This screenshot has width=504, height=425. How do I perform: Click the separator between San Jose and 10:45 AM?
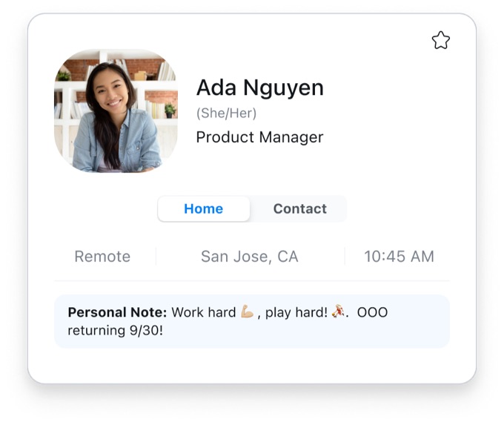(345, 257)
